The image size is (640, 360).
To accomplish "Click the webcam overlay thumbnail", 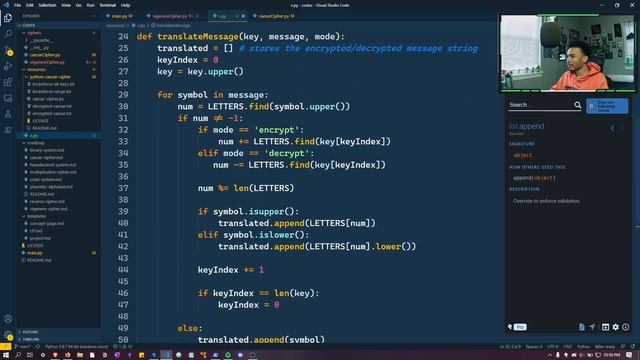I will 567,53.
